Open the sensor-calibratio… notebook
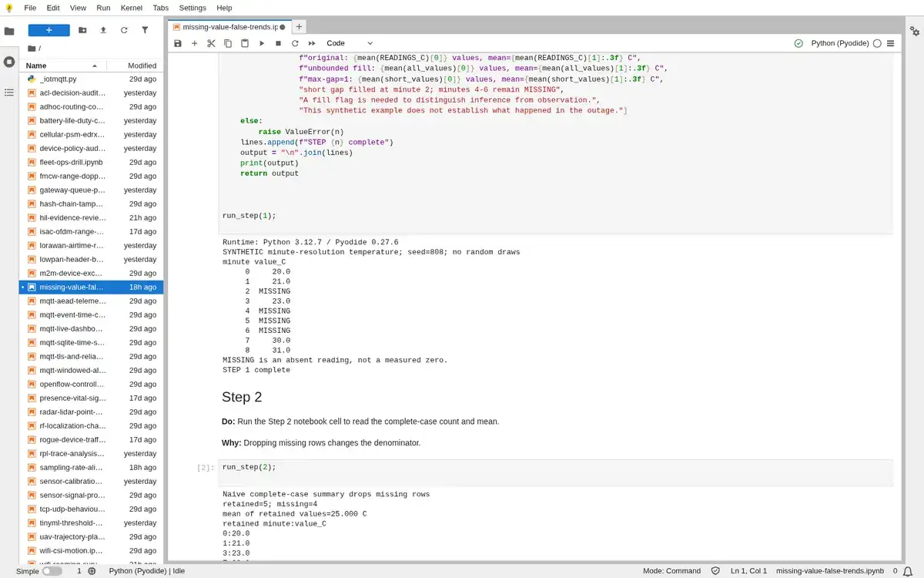This screenshot has height=578, width=924. 91,481
